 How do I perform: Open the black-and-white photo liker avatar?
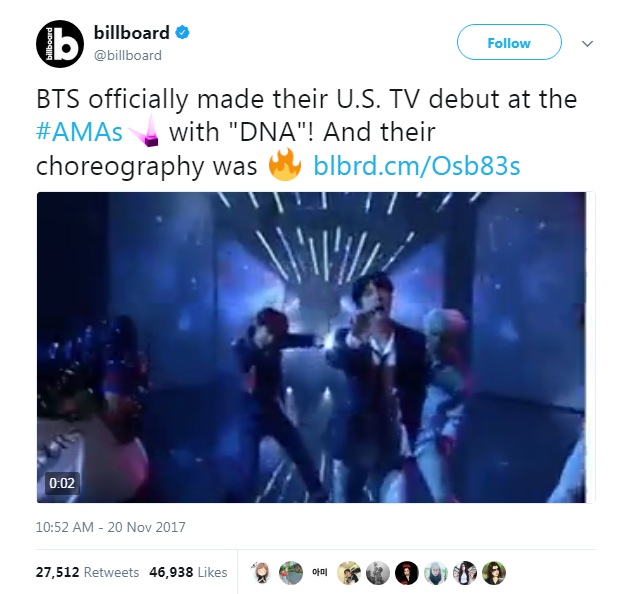click(x=378, y=572)
